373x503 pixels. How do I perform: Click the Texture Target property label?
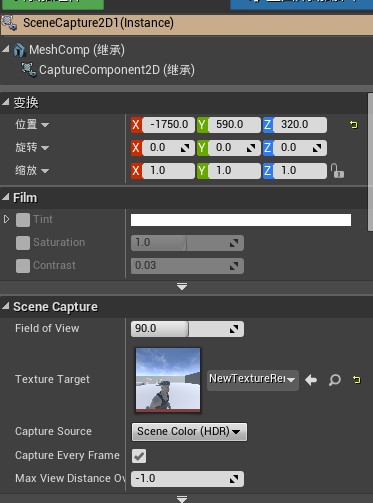pyautogui.click(x=52, y=380)
